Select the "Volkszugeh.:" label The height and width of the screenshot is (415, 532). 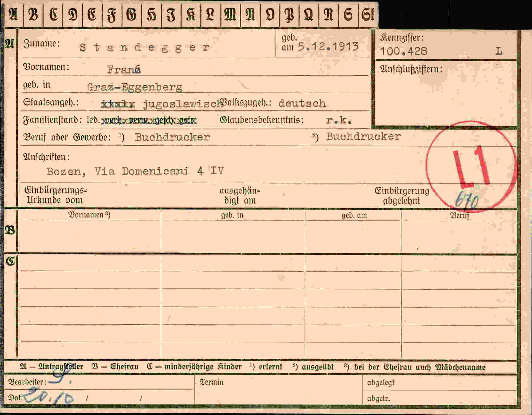click(246, 103)
